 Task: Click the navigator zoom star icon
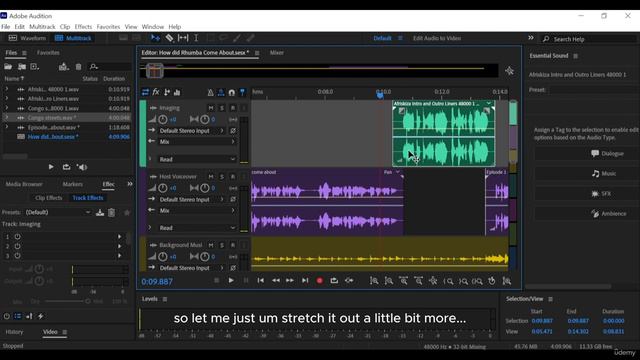point(509,71)
